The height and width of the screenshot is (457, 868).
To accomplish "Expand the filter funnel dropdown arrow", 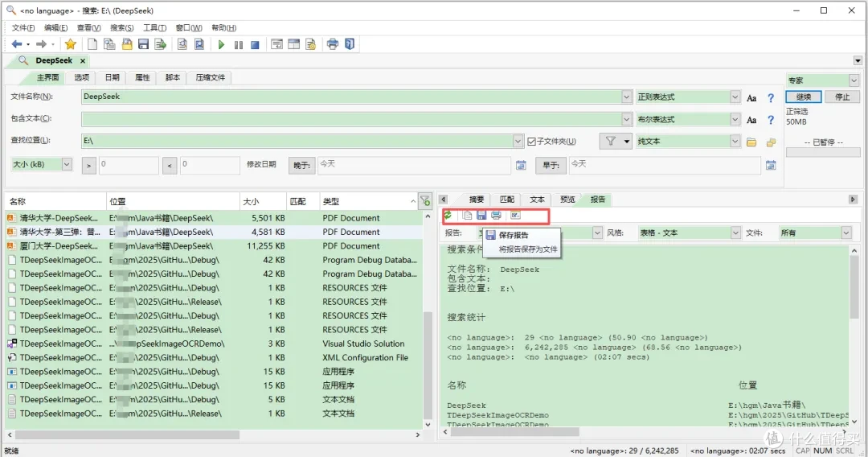I will pos(627,142).
